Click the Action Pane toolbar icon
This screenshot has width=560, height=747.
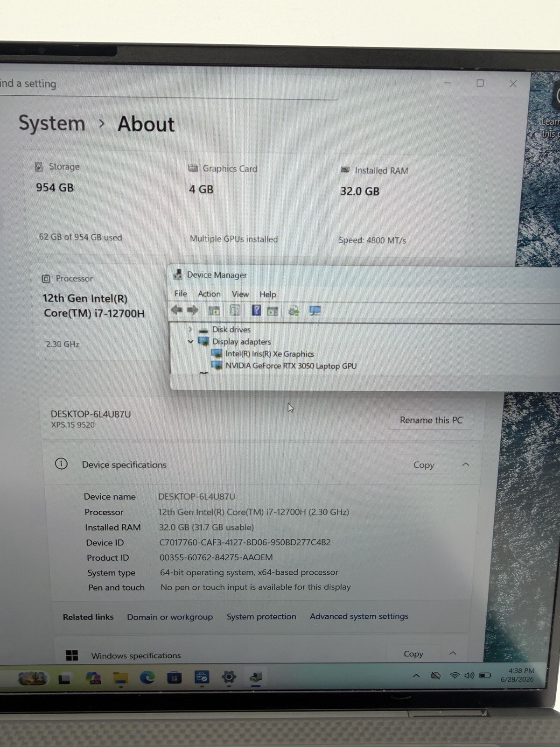pyautogui.click(x=273, y=311)
